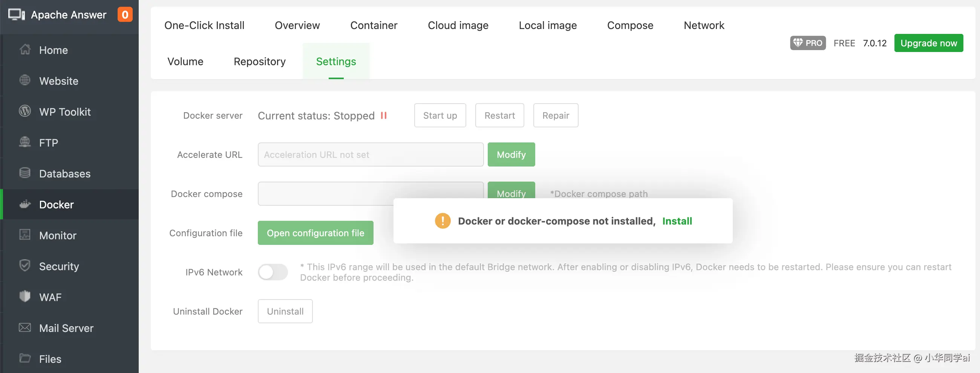This screenshot has width=980, height=373.
Task: Open WAF from the sidebar
Action: pos(25,297)
